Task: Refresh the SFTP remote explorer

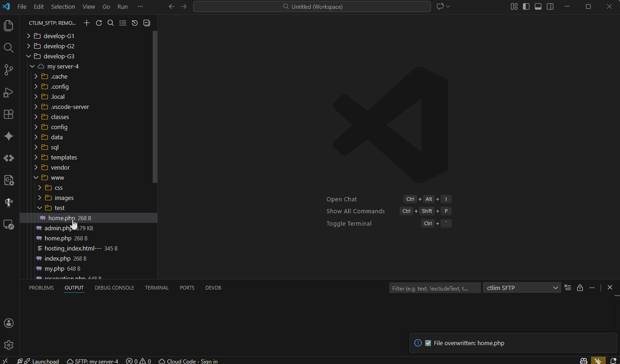Action: point(98,23)
